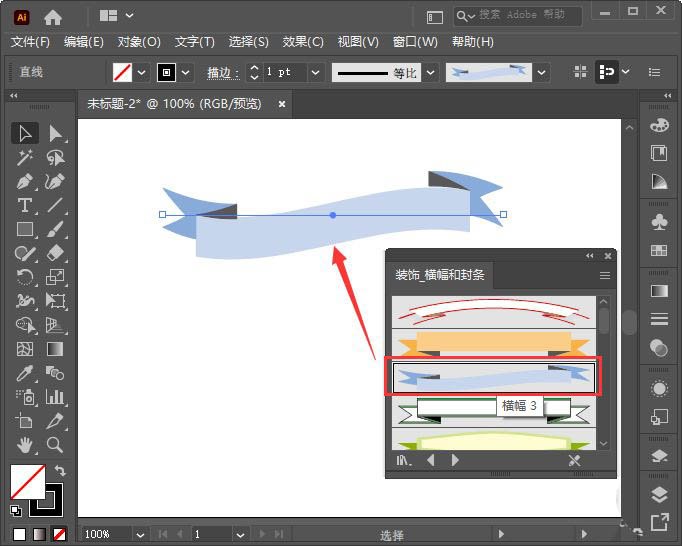Screen dimensions: 682x546
Task: Open brush definition dropdown
Action: pos(542,72)
